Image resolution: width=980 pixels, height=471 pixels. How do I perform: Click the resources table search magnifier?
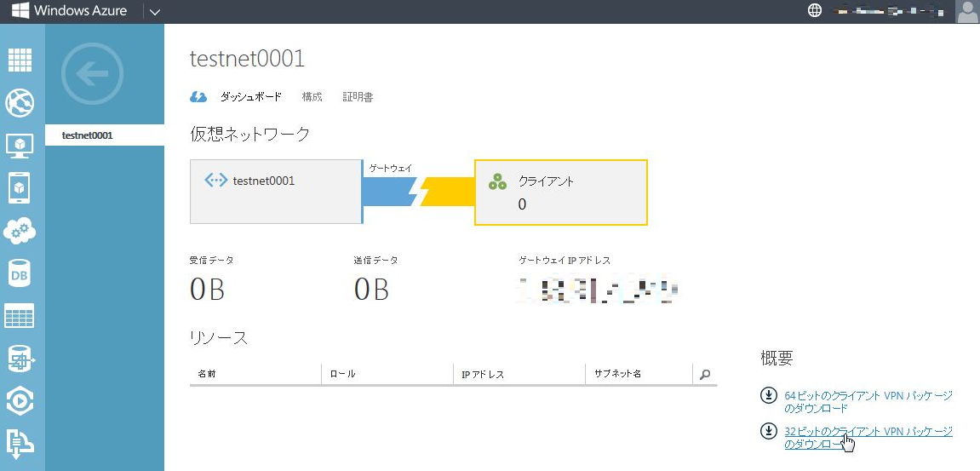click(705, 375)
